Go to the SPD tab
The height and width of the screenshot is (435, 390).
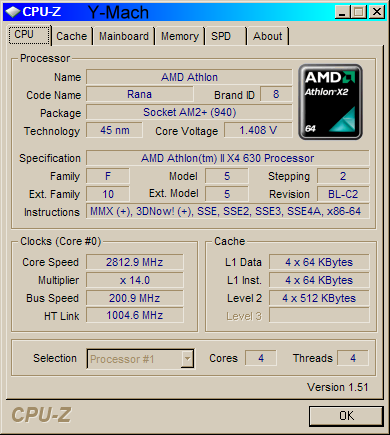[225, 36]
